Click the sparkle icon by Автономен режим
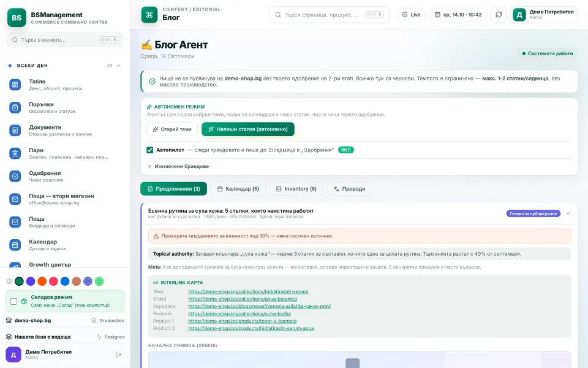The height and width of the screenshot is (368, 588). (x=149, y=107)
